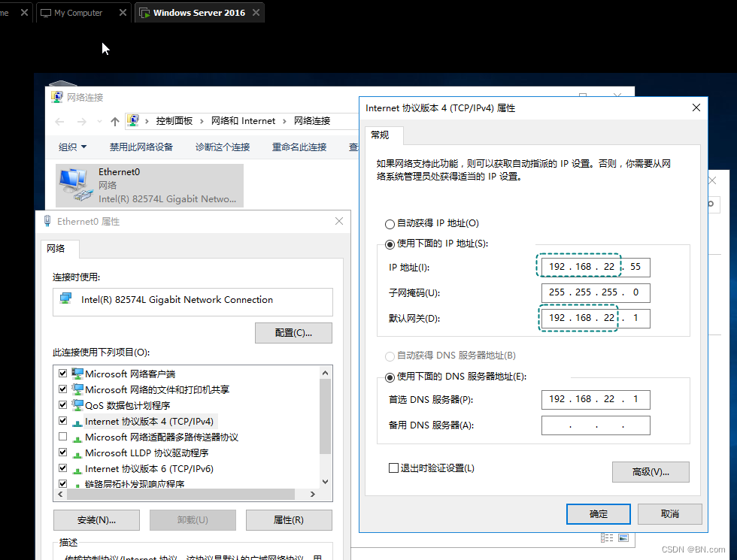The width and height of the screenshot is (737, 560).
Task: Expand the 网络和 Internet breadcrumb chevron
Action: (284, 121)
